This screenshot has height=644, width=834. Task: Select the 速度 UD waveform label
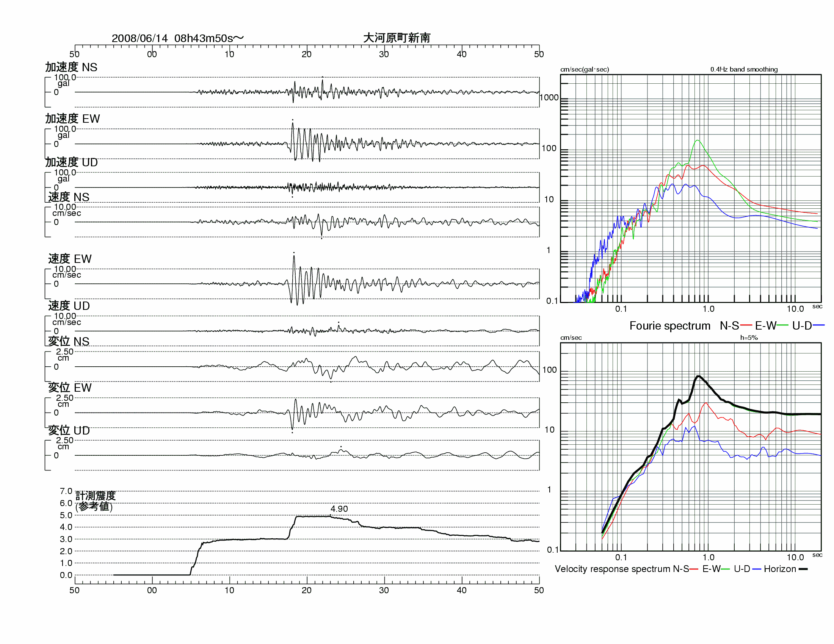tap(69, 306)
